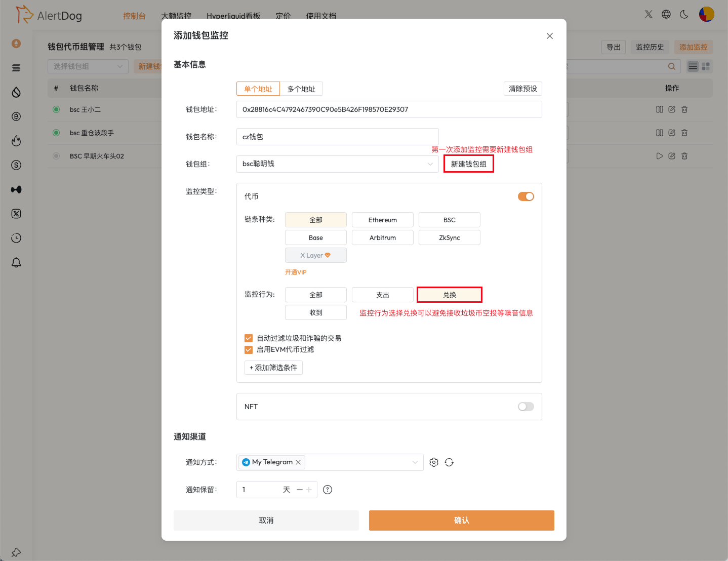Open the 开通VIP link

(296, 272)
